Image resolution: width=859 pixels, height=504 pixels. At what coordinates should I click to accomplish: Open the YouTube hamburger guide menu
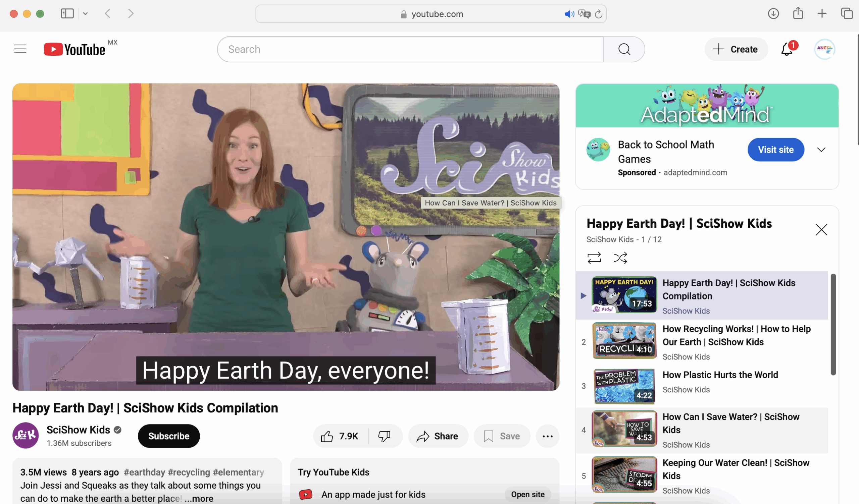click(x=20, y=49)
